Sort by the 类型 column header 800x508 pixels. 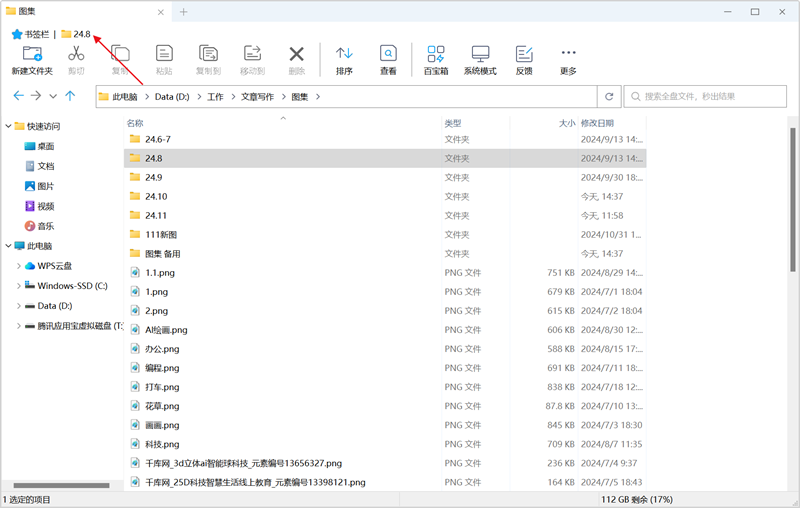[x=453, y=123]
